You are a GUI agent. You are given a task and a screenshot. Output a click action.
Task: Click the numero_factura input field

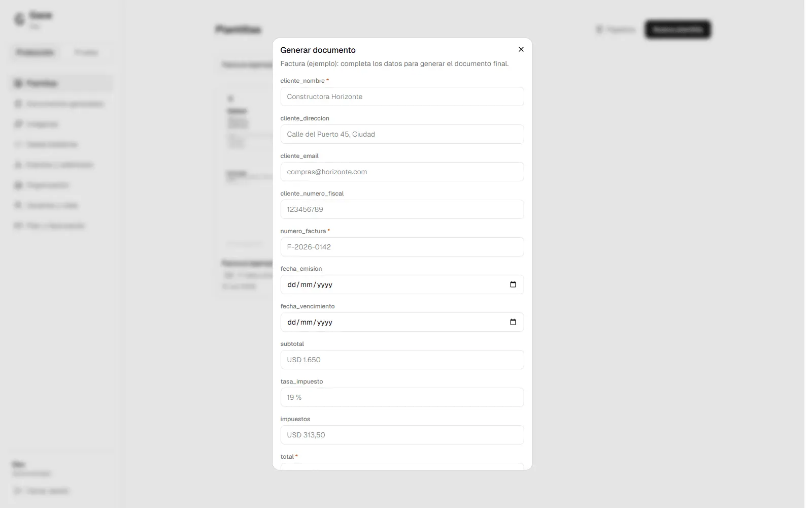click(402, 247)
